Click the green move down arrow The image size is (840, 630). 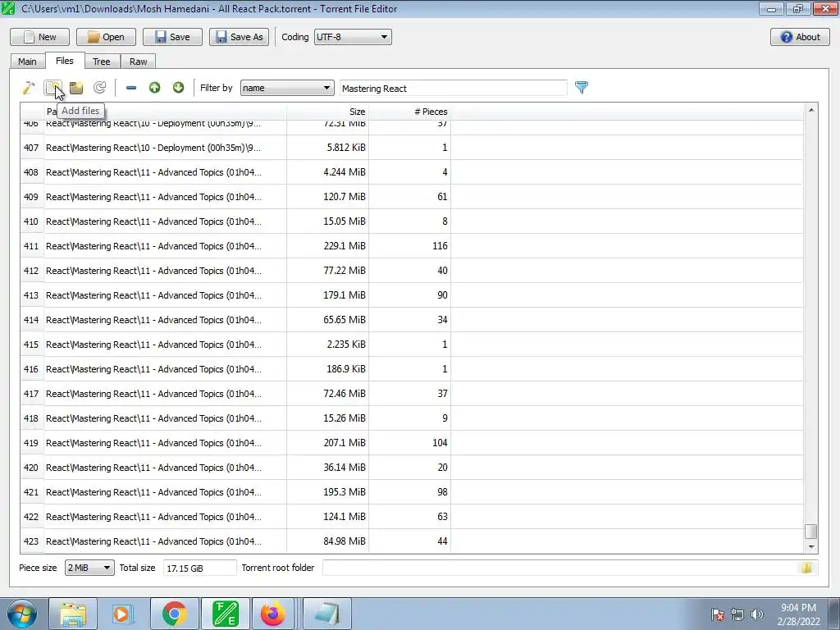pyautogui.click(x=178, y=87)
